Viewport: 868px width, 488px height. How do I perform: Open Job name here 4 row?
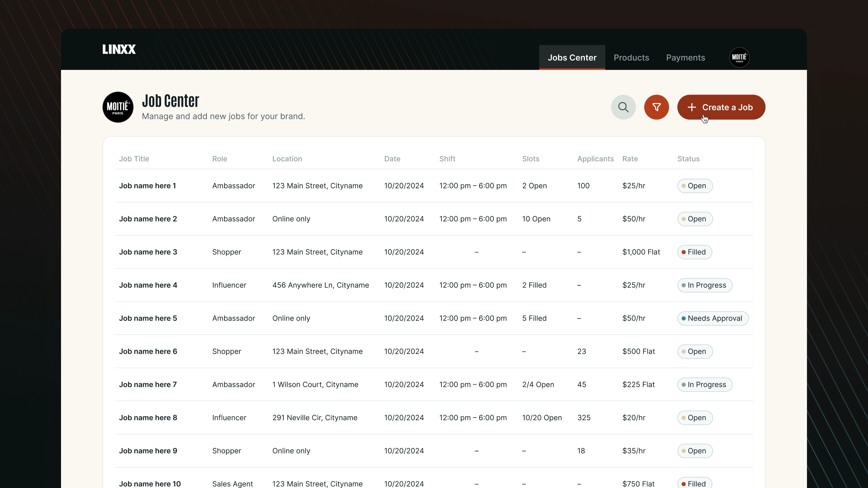(148, 285)
